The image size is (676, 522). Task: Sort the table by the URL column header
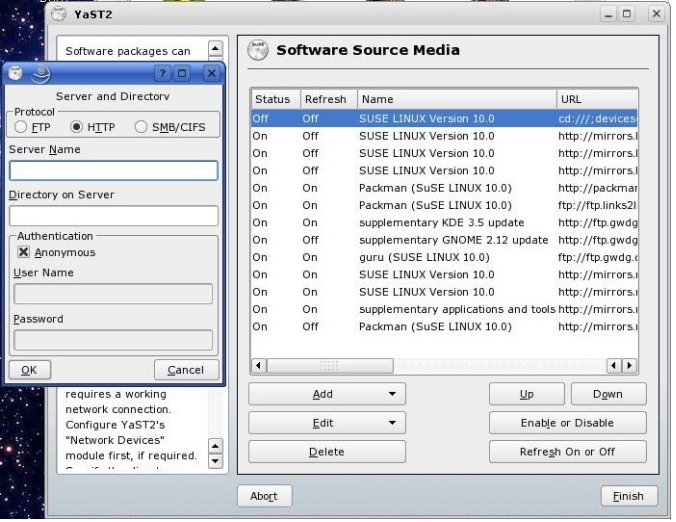[x=597, y=99]
